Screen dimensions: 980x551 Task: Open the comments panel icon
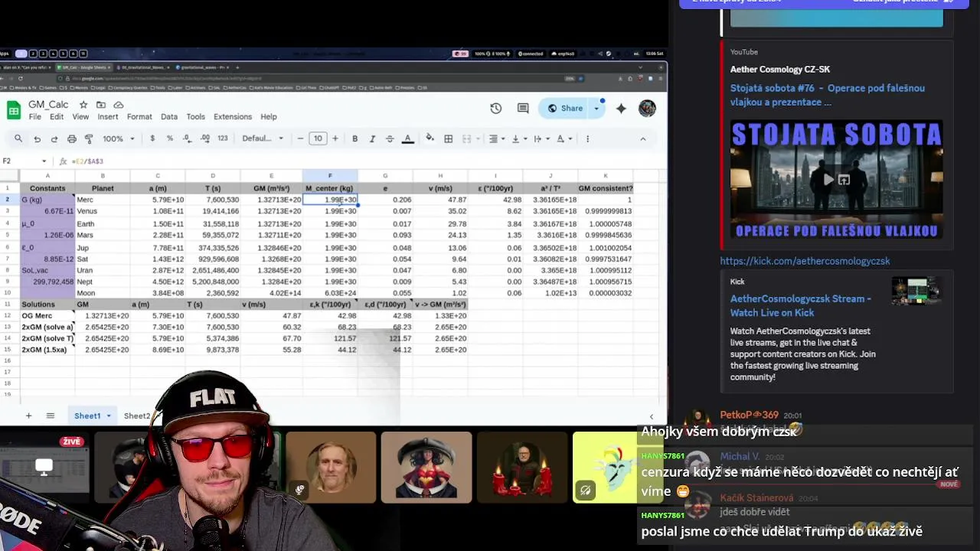(x=523, y=109)
